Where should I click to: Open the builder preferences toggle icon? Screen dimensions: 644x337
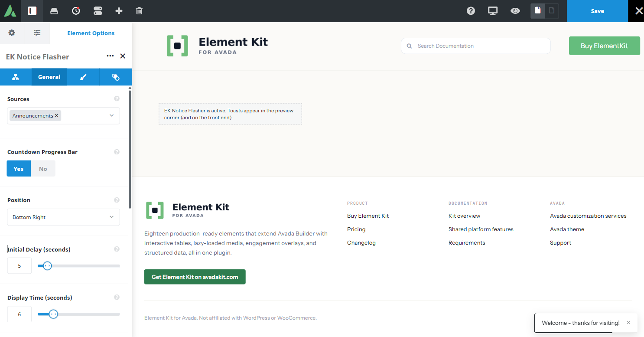pos(98,11)
